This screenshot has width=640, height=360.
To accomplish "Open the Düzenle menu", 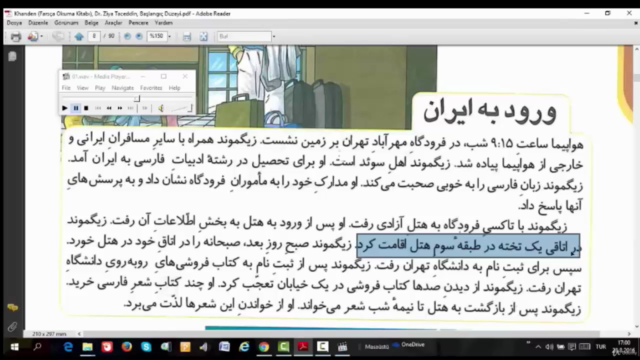I will [38, 23].
